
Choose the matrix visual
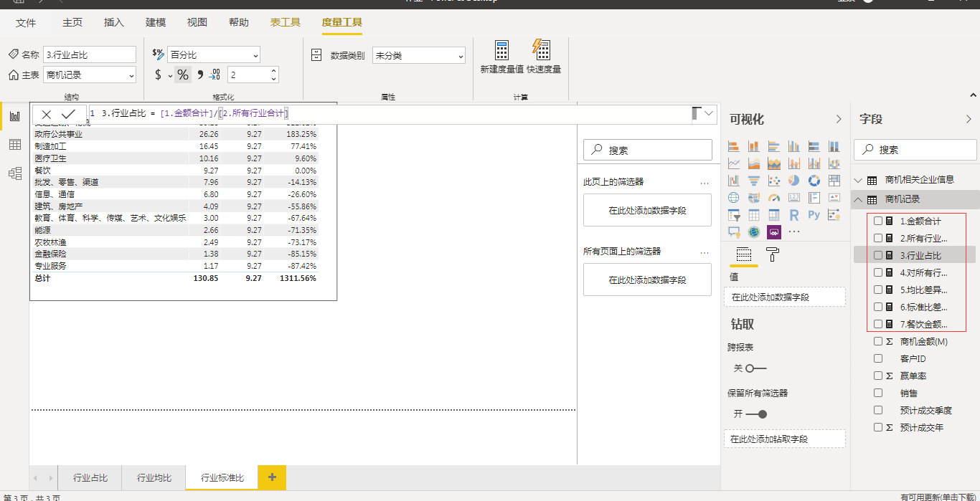coord(774,215)
